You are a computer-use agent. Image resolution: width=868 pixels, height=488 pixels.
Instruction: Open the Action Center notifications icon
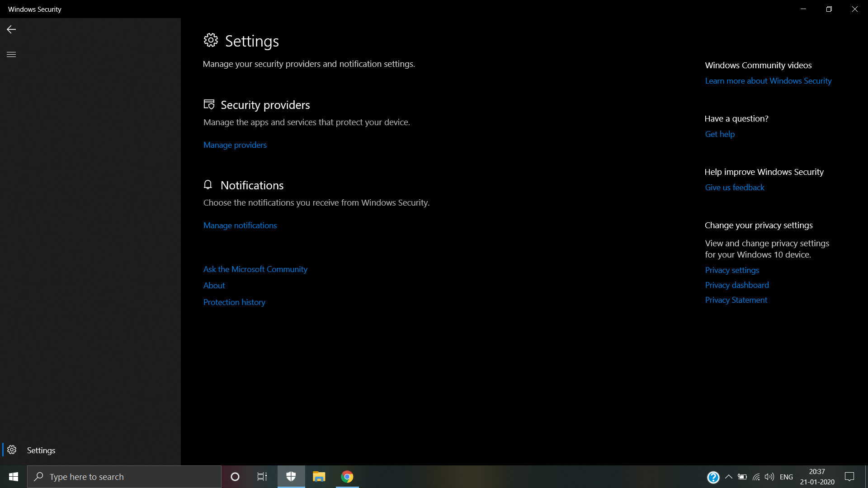point(849,477)
